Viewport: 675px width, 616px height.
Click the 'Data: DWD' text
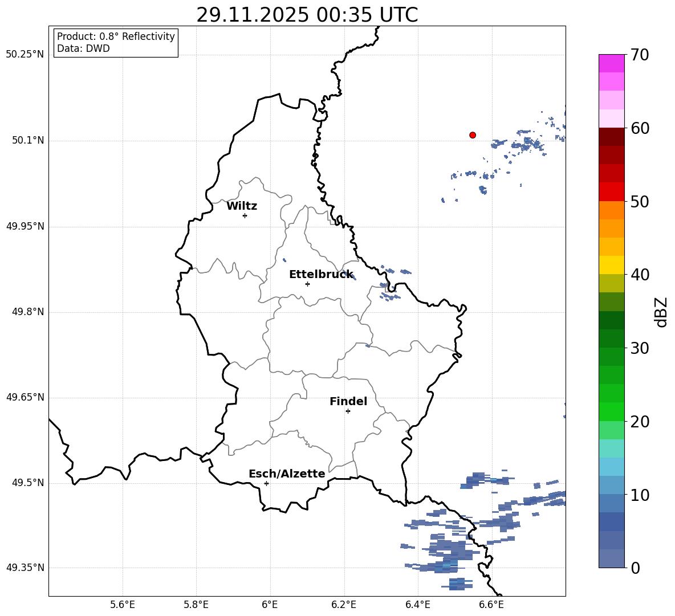click(x=83, y=48)
